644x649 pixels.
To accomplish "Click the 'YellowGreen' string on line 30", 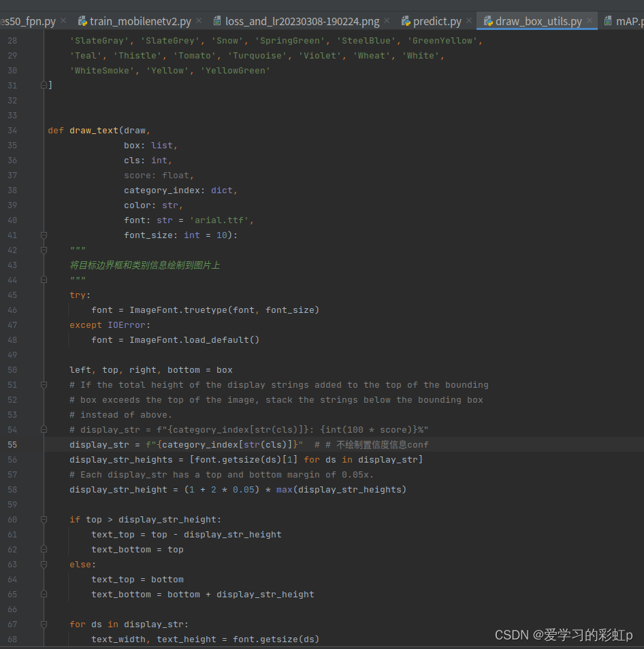I will click(236, 70).
